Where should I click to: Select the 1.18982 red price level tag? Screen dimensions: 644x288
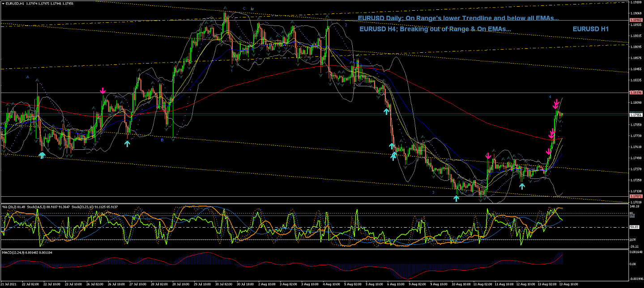click(636, 21)
